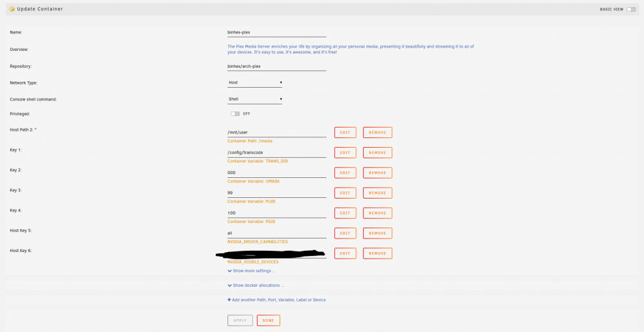Remove the Key 1 TRANS_DIR variable
The image size is (644, 332).
[x=377, y=152]
